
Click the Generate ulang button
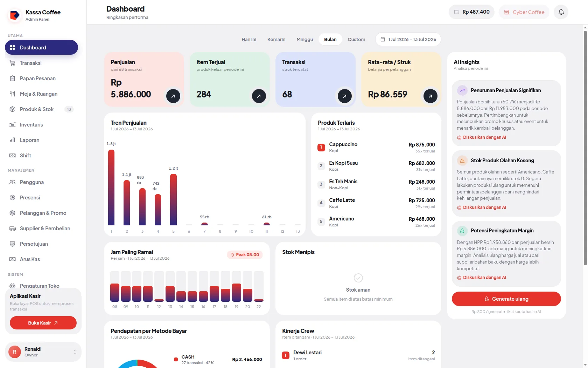click(x=506, y=299)
